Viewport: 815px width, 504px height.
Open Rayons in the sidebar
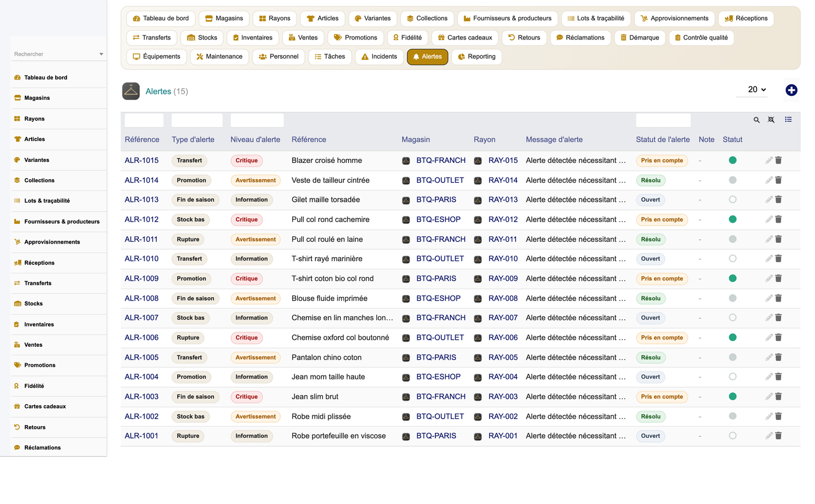[34, 119]
